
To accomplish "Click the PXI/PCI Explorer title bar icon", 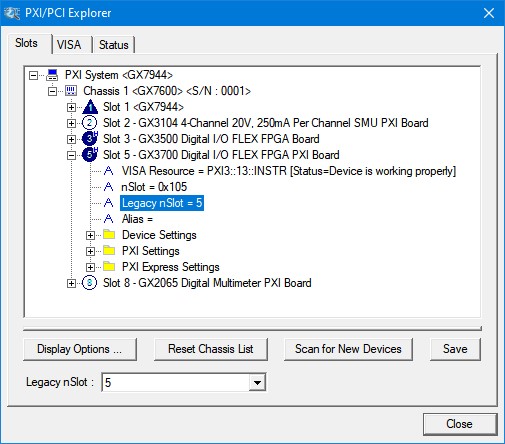I will tap(12, 13).
